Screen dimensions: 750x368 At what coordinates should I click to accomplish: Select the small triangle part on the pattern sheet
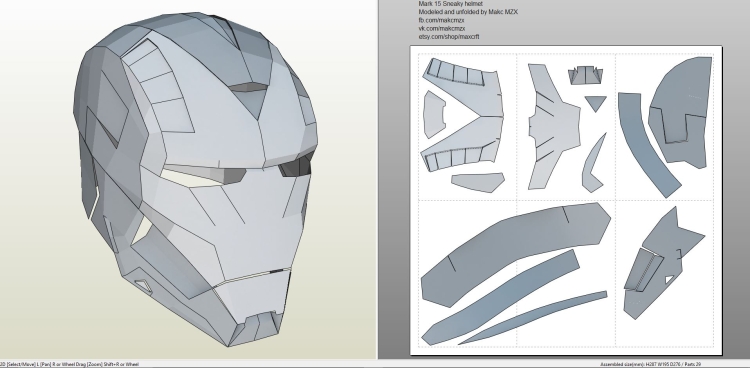(596, 103)
